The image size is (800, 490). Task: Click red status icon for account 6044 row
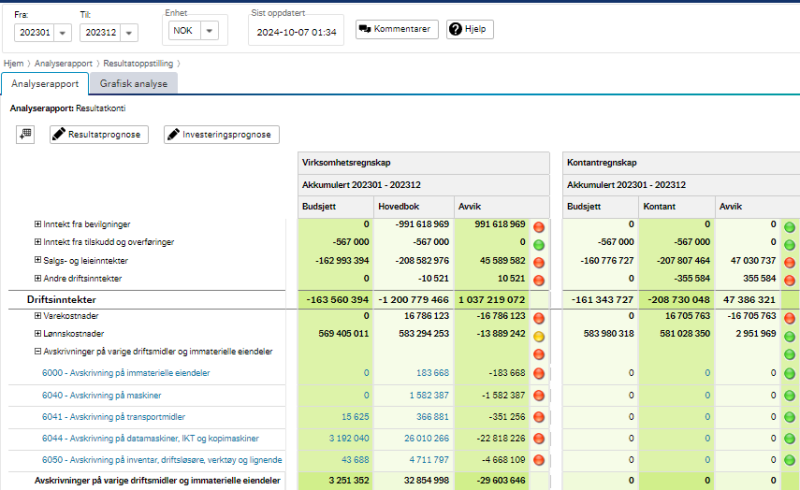point(539,438)
